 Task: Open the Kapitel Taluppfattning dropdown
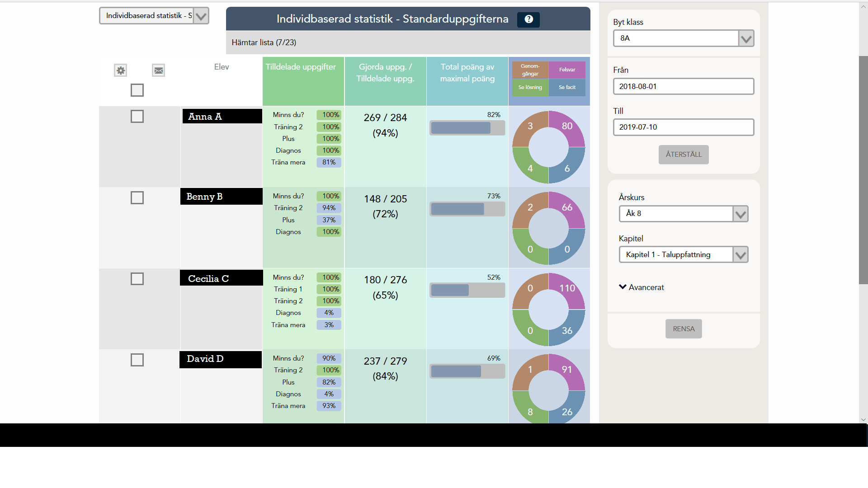[684, 254]
